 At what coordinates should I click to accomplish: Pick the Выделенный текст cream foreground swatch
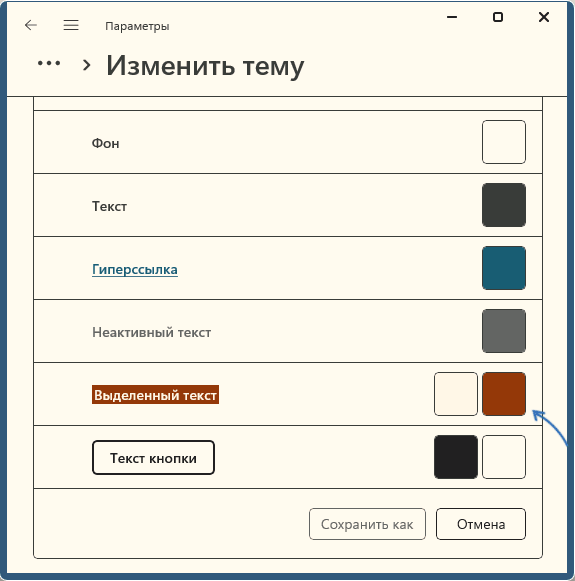[x=456, y=394]
